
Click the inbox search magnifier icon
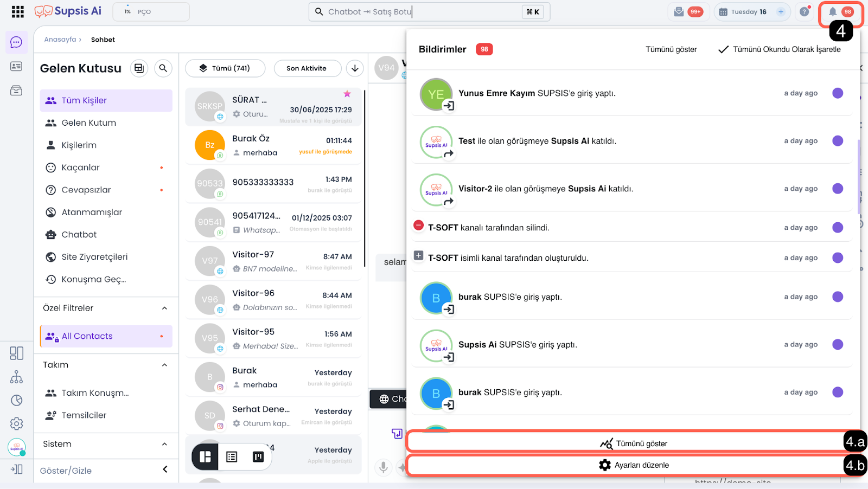point(163,68)
